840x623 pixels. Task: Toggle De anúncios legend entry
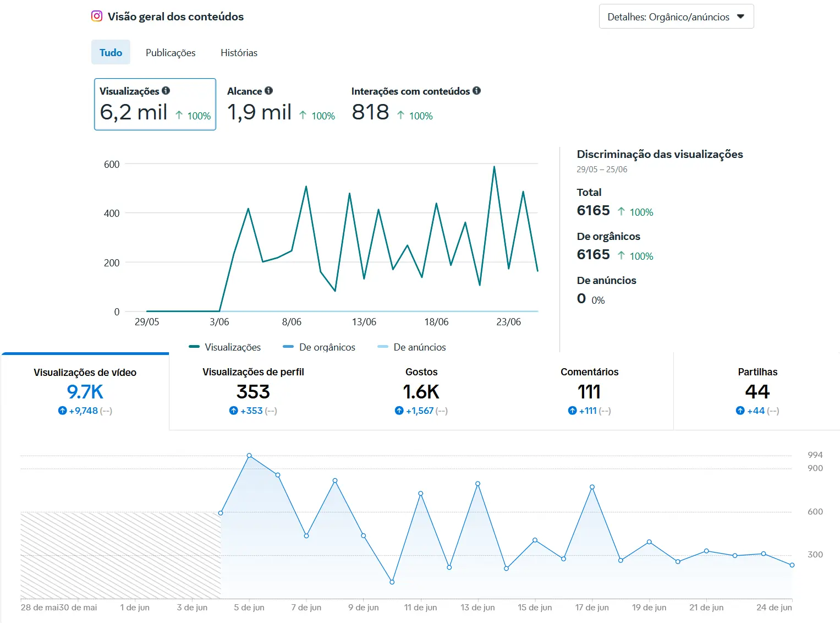tap(412, 347)
